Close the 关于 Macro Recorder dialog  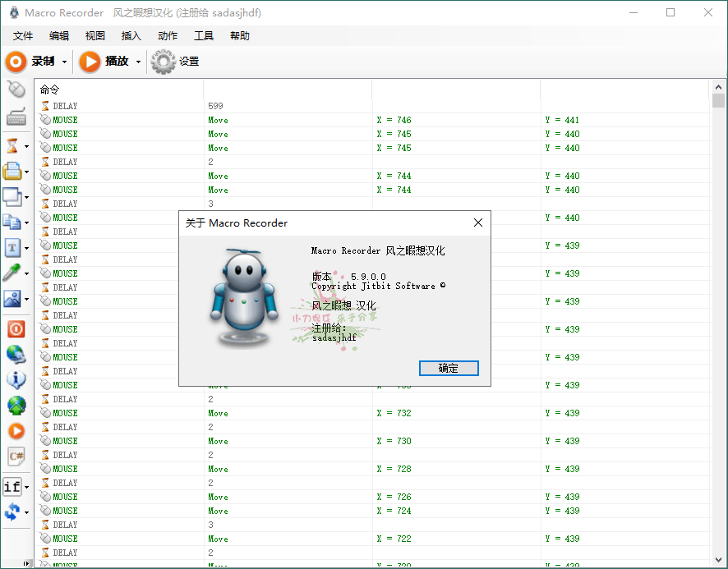coord(477,223)
